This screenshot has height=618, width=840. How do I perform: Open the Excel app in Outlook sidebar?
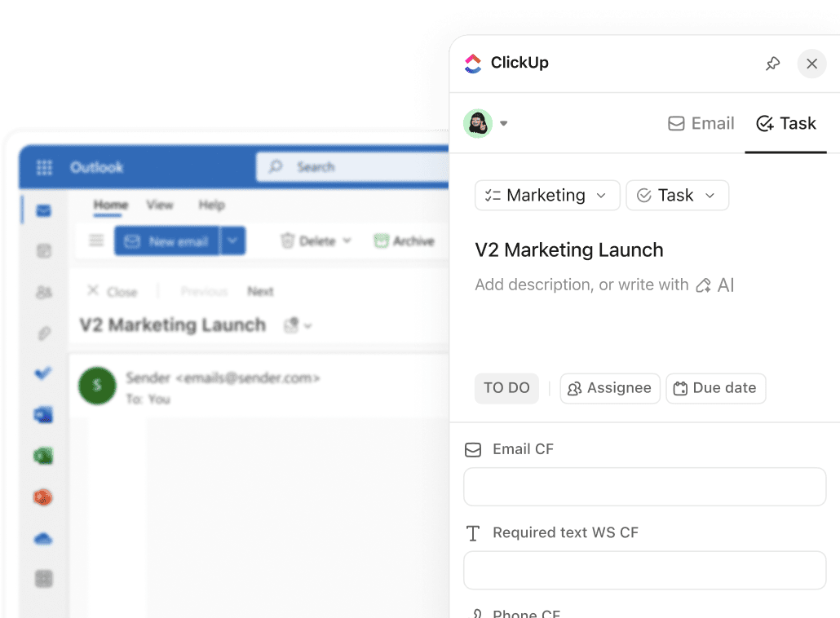coord(43,457)
